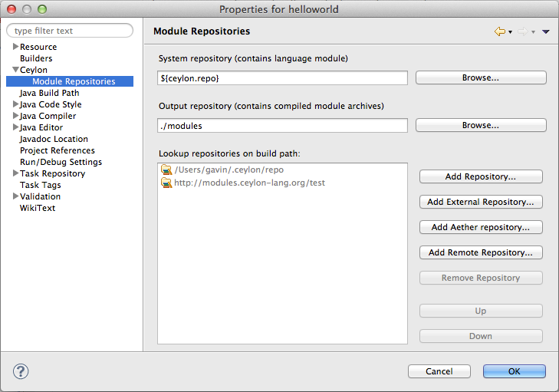Expand the Task Repository node
The height and width of the screenshot is (392, 559).
tap(15, 173)
